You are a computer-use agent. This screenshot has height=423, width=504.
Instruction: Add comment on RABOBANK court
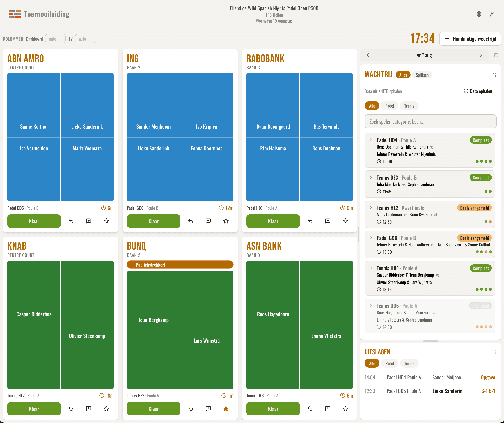(328, 221)
